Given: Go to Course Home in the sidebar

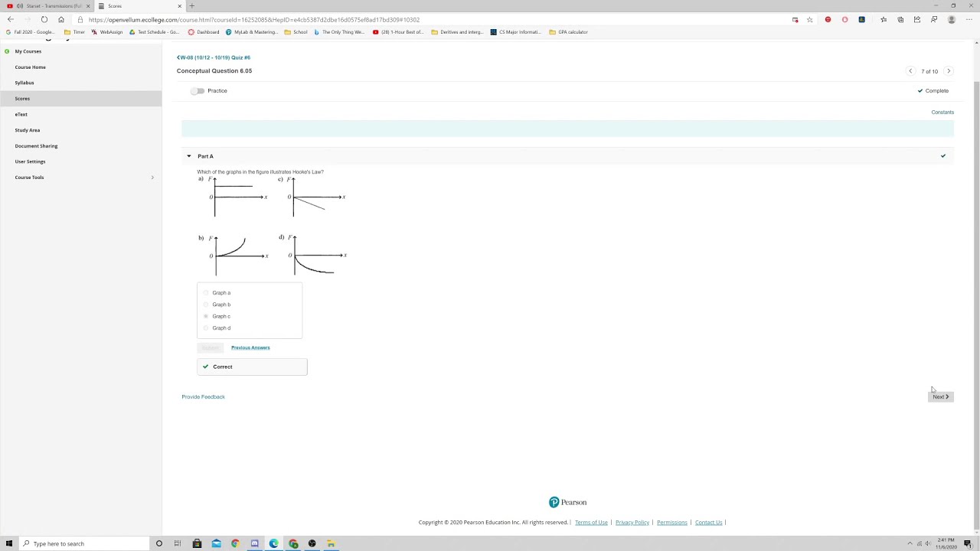Looking at the screenshot, I should point(31,67).
